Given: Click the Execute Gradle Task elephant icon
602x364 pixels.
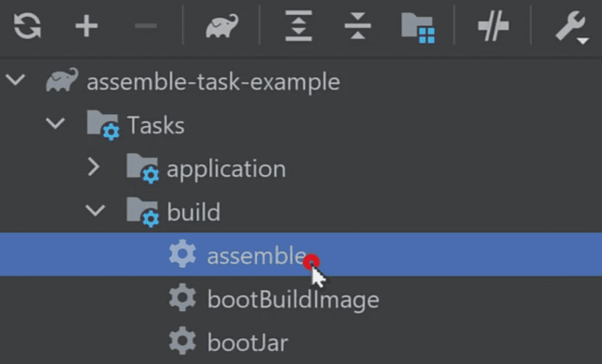Looking at the screenshot, I should point(222,28).
